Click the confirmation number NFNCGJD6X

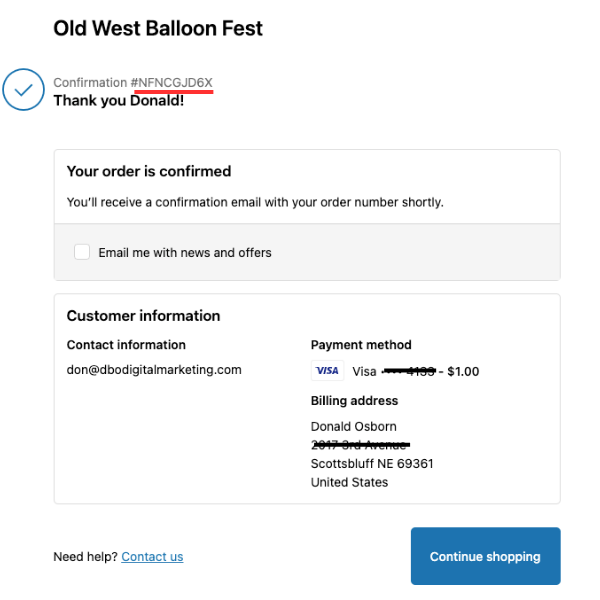click(175, 82)
